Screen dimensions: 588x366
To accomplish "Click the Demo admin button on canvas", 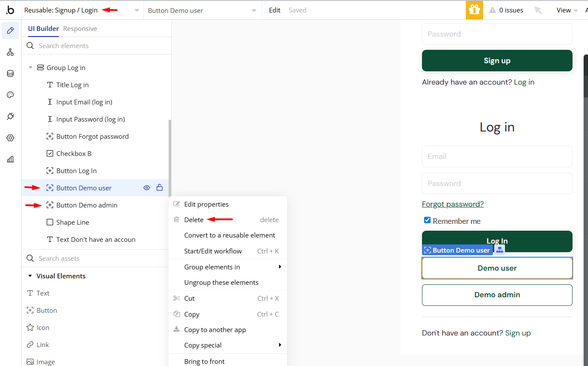I will click(497, 295).
